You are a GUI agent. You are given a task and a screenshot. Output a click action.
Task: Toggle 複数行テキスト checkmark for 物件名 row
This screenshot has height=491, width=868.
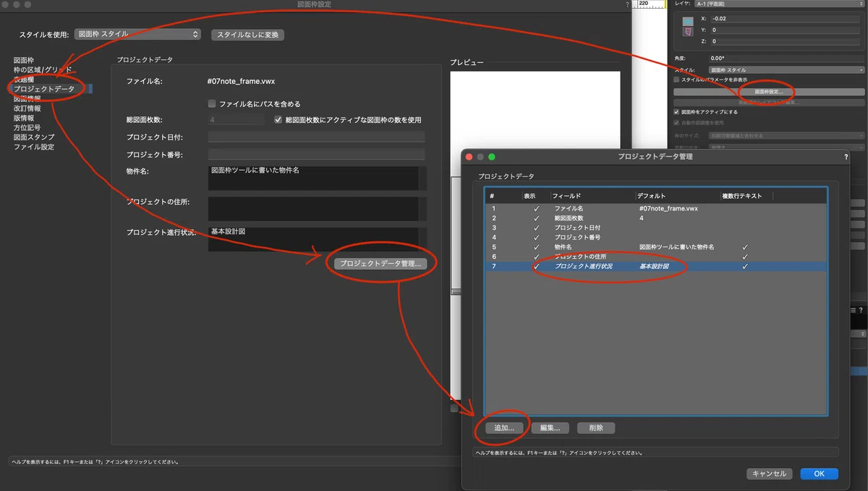tap(745, 247)
